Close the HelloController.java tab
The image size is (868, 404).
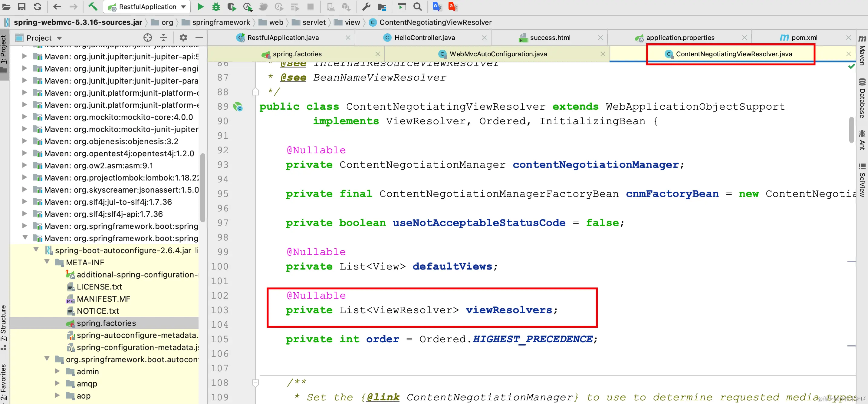click(484, 38)
